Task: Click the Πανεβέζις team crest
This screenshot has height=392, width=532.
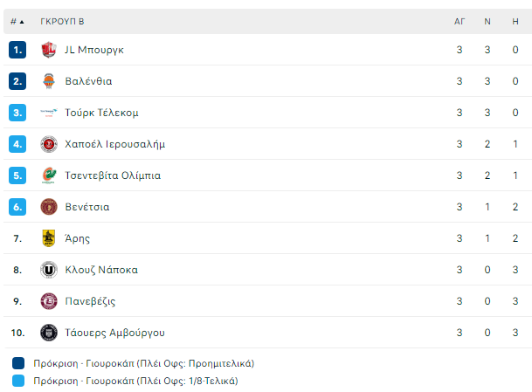Action: pyautogui.click(x=49, y=301)
